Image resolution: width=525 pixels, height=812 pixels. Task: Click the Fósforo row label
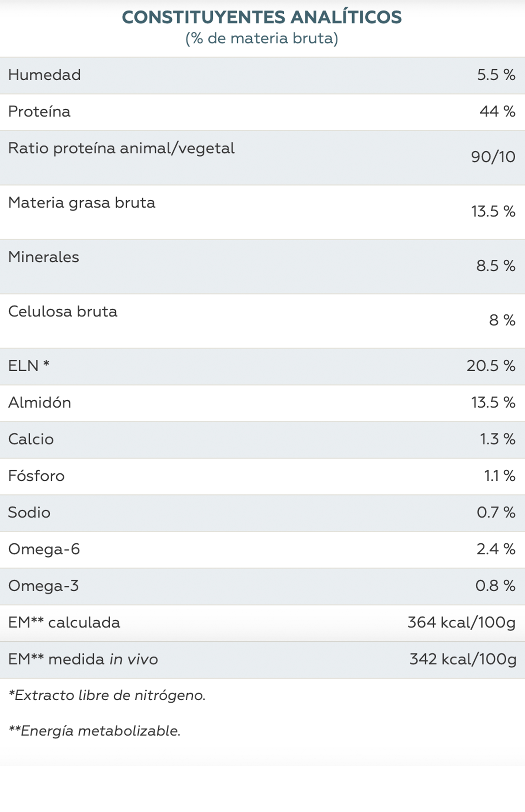pyautogui.click(x=36, y=476)
